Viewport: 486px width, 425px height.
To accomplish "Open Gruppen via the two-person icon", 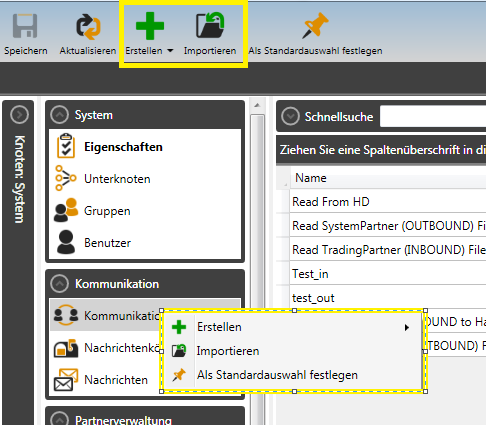I will click(x=66, y=210).
